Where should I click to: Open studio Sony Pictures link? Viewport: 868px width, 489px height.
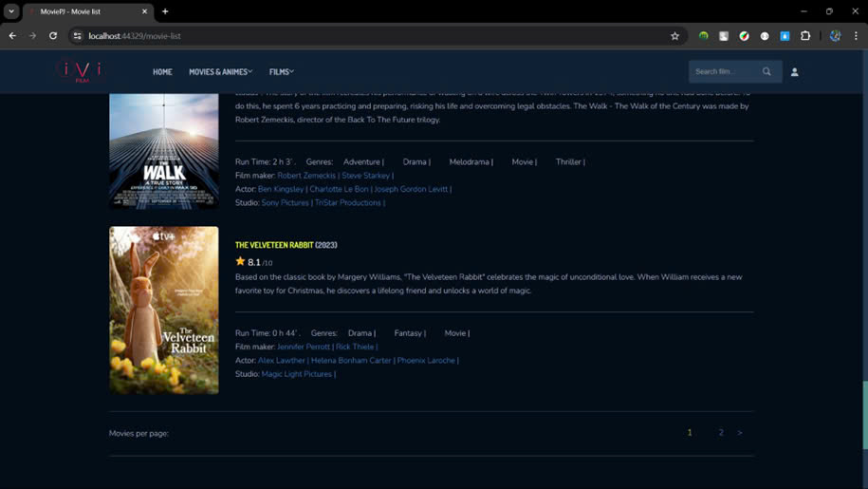click(286, 202)
